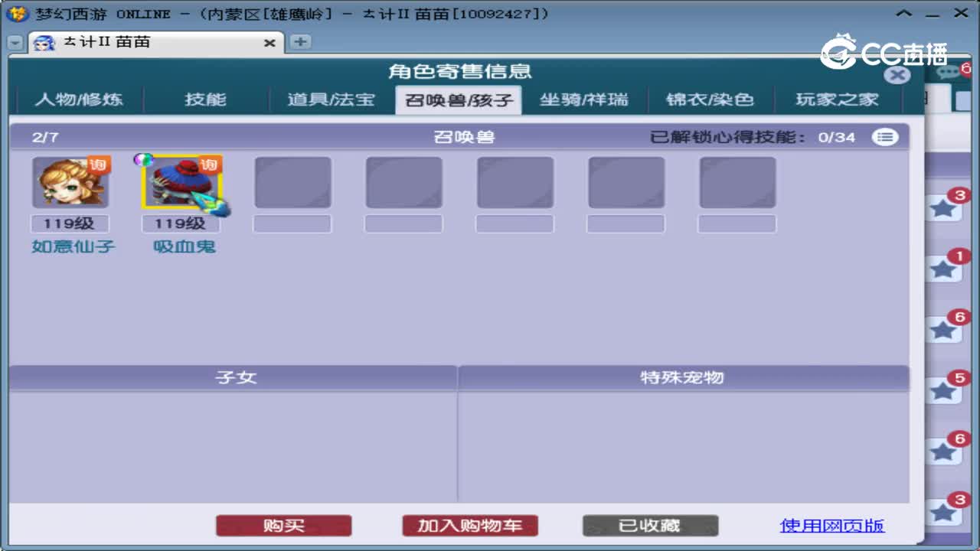Image resolution: width=980 pixels, height=551 pixels.
Task: Select the 玩家之家 tab
Action: (836, 99)
